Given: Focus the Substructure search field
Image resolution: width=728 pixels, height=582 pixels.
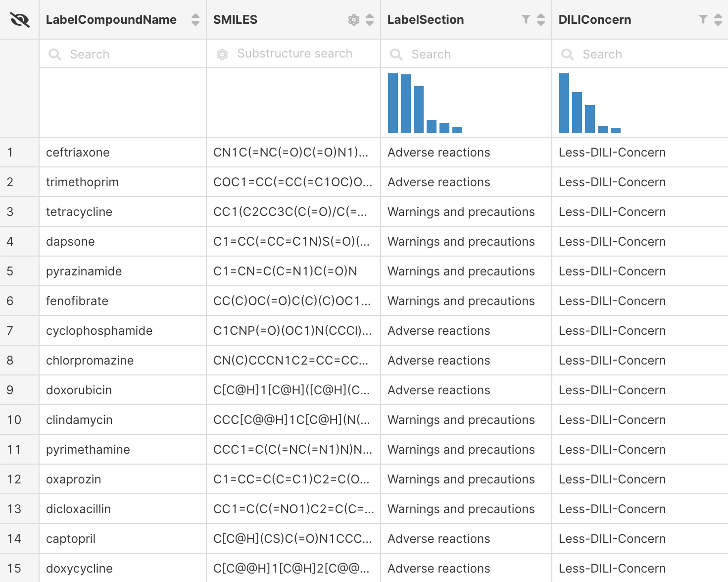Looking at the screenshot, I should tap(293, 54).
